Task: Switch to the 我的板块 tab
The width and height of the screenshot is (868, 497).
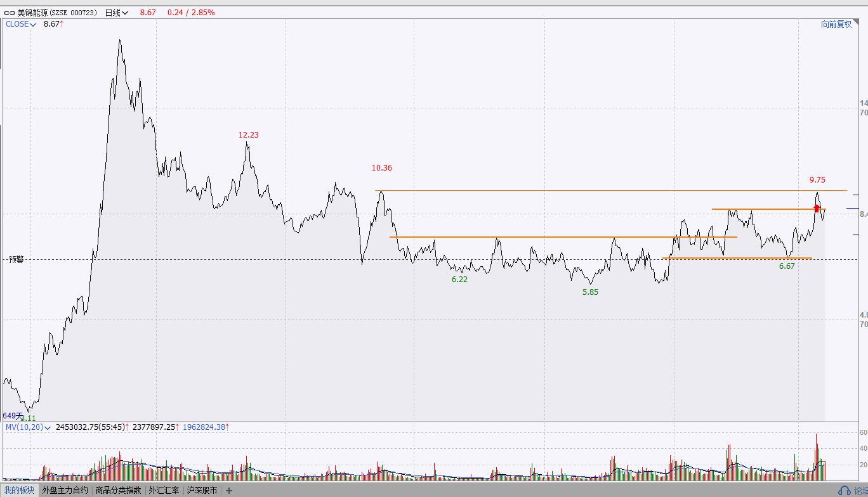Action: tap(20, 491)
